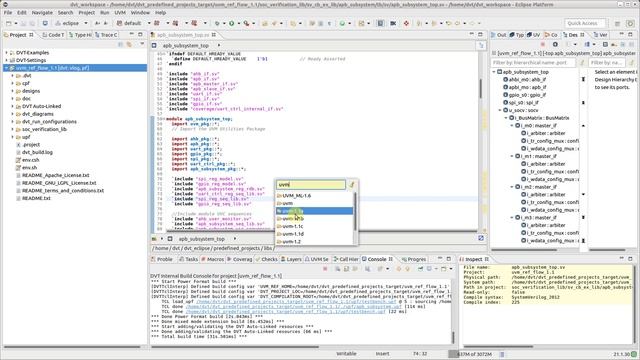Open the Navigate menu
Image resolution: width=640 pixels, height=360 pixels.
click(x=42, y=13)
